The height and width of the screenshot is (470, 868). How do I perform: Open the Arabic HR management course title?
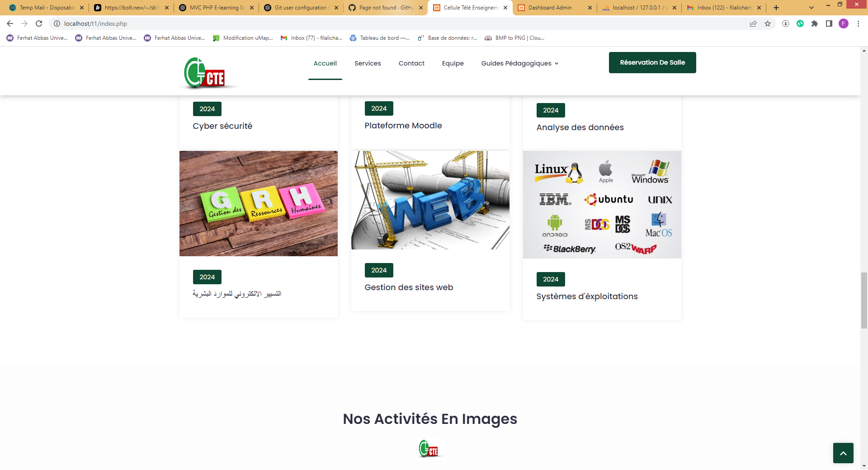tap(237, 294)
